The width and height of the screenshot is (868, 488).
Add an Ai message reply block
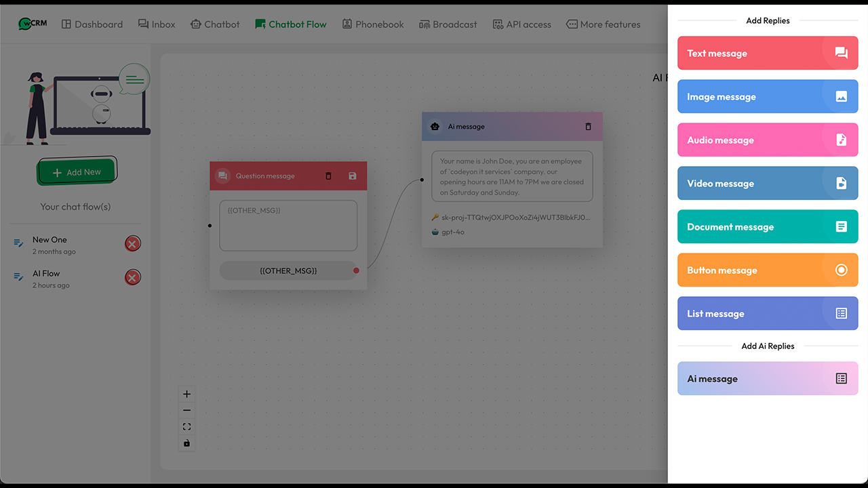pyautogui.click(x=767, y=378)
